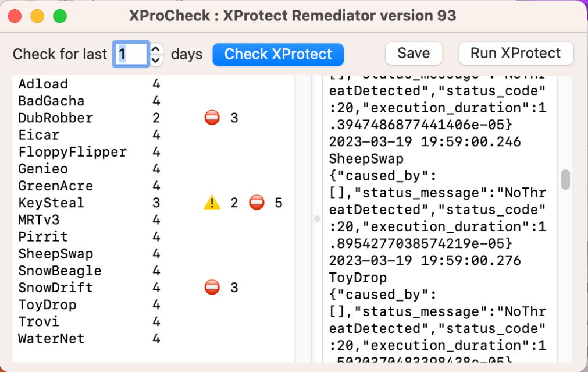The height and width of the screenshot is (372, 588).
Task: Select the days number input field
Action: pos(131,54)
